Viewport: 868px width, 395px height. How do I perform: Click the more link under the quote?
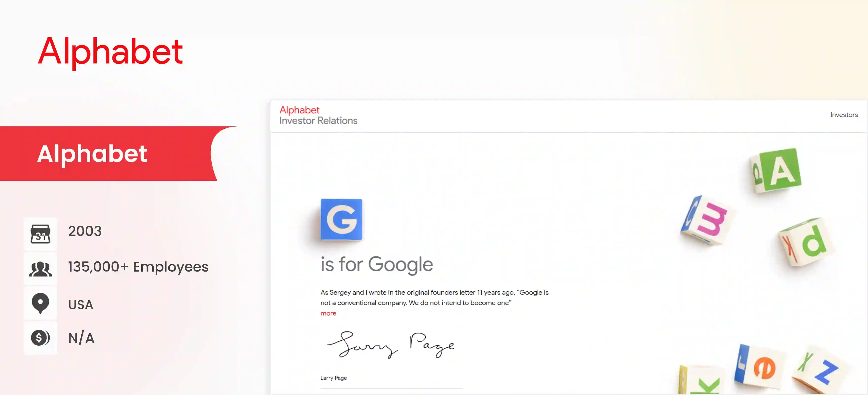(x=328, y=313)
